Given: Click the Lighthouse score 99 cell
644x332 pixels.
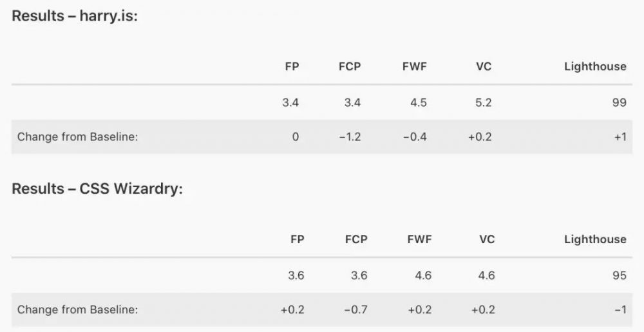Looking at the screenshot, I should (x=619, y=102).
